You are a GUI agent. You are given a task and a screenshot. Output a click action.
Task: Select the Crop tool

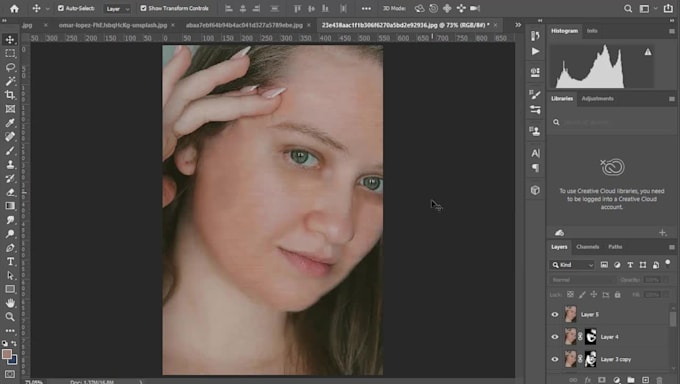(x=10, y=95)
